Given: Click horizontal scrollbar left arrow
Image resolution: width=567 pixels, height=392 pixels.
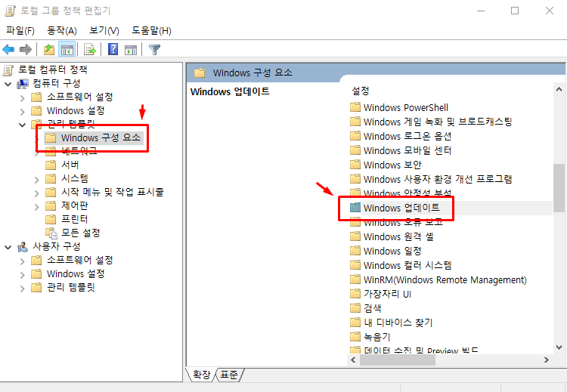Looking at the screenshot, I should pos(353,360).
